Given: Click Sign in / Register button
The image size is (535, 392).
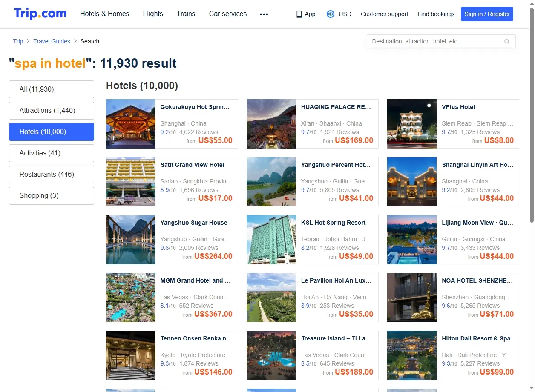Looking at the screenshot, I should [x=487, y=14].
